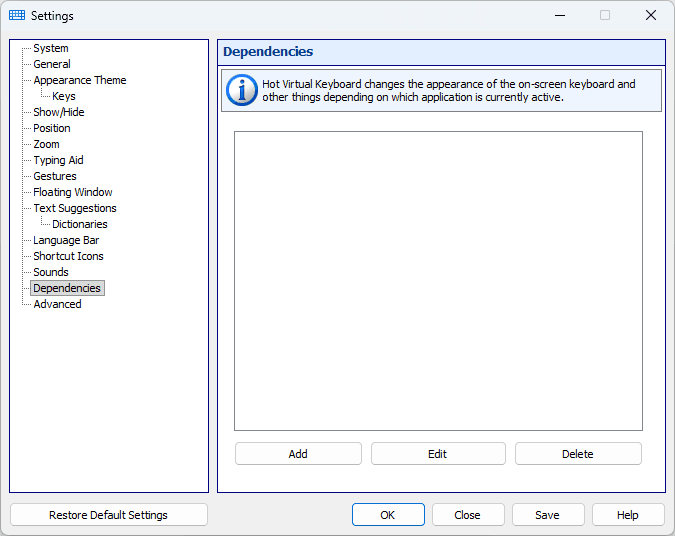This screenshot has height=536, width=675.
Task: Select Dependencies in the tree
Action: (x=67, y=288)
